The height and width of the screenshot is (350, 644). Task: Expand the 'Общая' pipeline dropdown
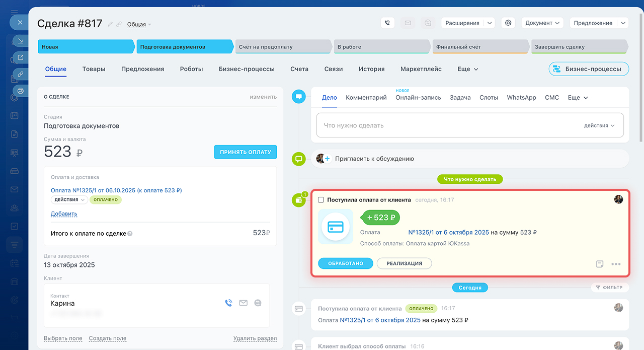pyautogui.click(x=139, y=25)
